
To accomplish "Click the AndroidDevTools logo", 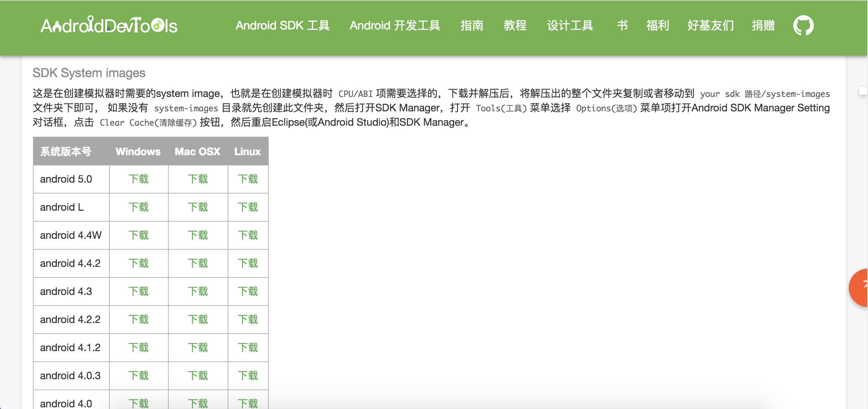I will pos(109,25).
